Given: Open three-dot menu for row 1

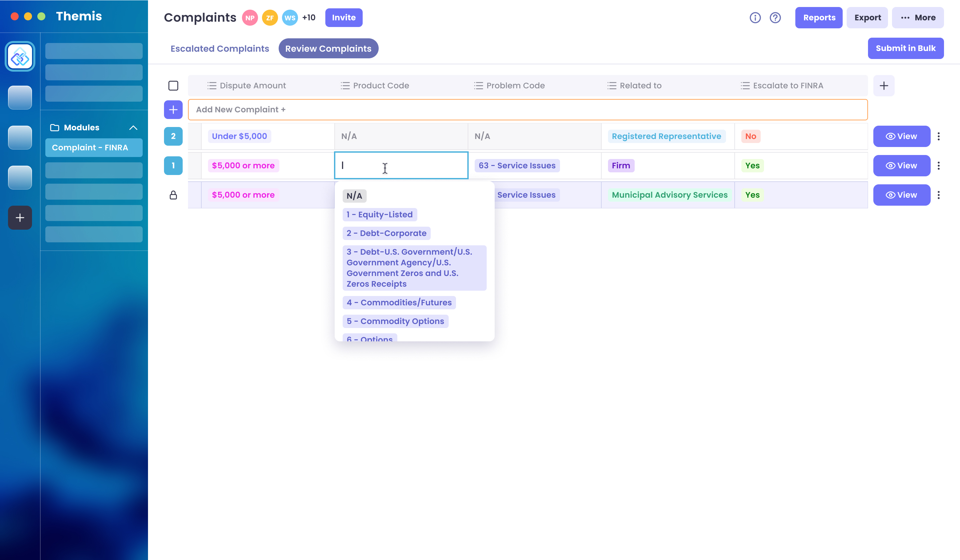Looking at the screenshot, I should point(938,166).
